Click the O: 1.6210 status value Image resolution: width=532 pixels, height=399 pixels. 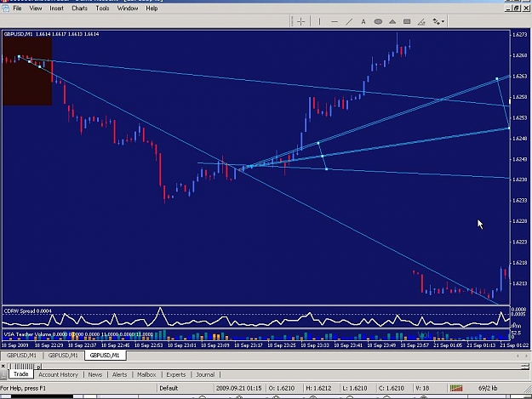(x=282, y=388)
